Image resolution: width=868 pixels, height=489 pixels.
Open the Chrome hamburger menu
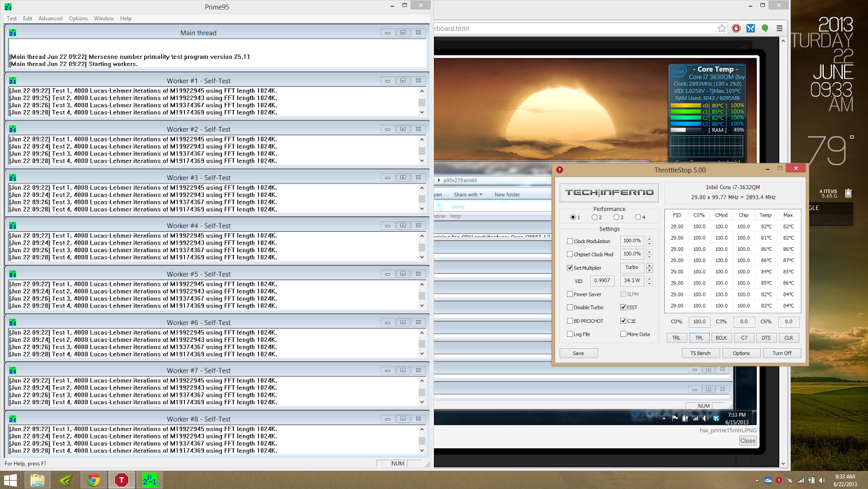pos(779,29)
